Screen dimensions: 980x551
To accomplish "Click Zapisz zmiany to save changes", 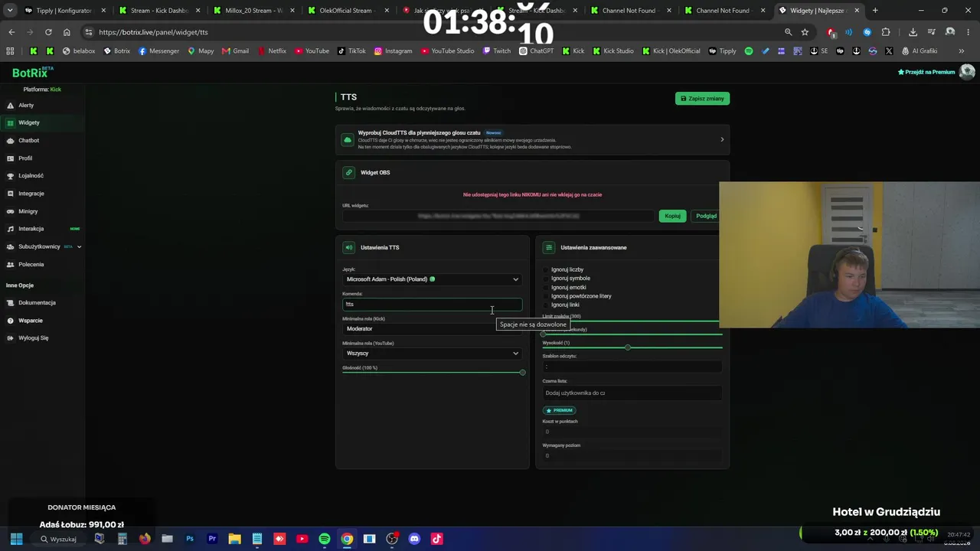I will (702, 99).
